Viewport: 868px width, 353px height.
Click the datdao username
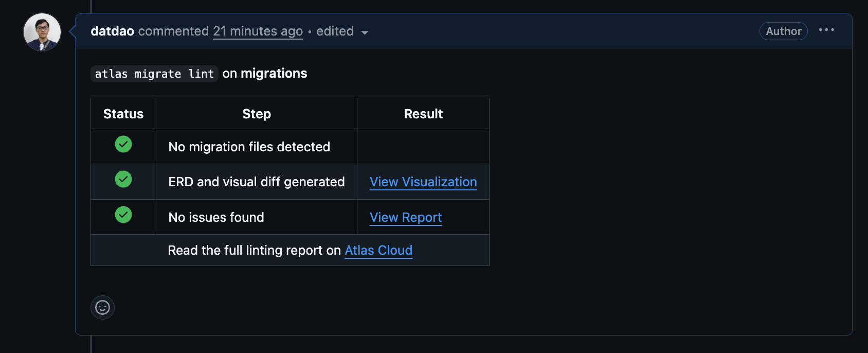pos(112,31)
